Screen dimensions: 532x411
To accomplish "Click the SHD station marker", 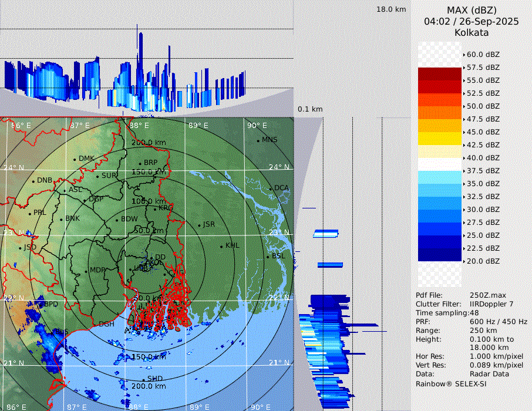I will [x=143, y=379].
